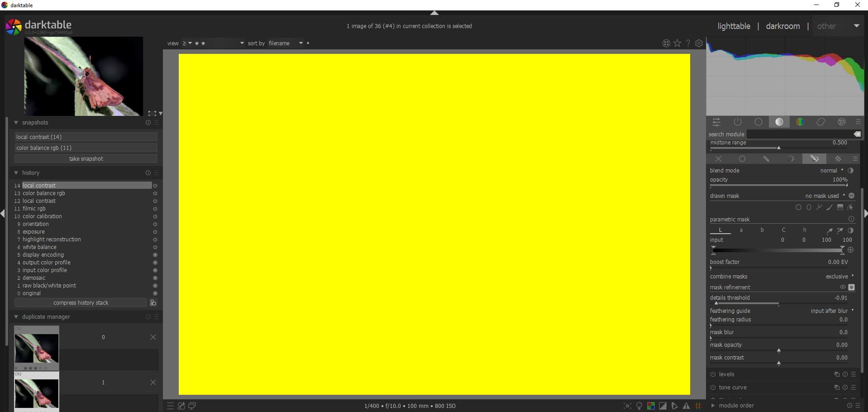Viewport: 868px width, 412px height.
Task: Switch to lighttable view
Action: pos(734,26)
